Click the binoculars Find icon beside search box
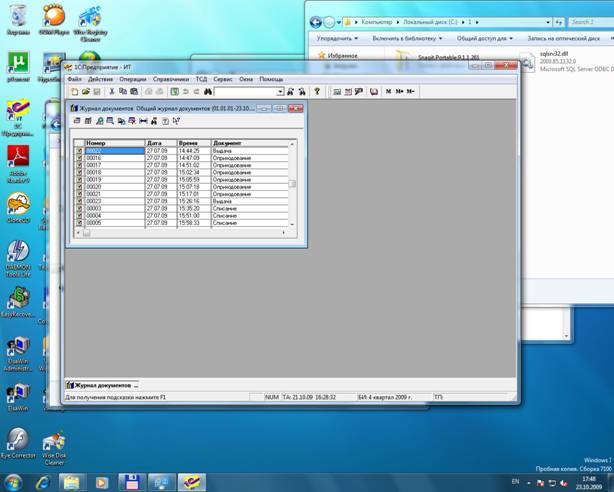614x492 pixels. point(208,92)
